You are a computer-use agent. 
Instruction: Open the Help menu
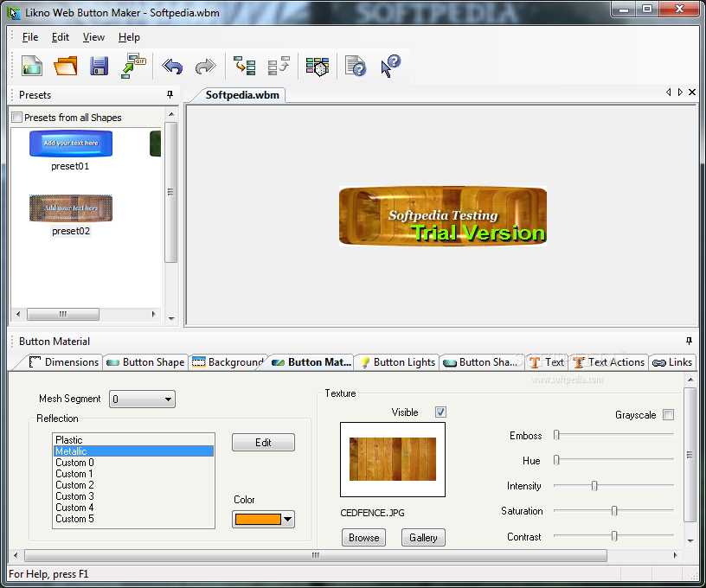click(129, 37)
